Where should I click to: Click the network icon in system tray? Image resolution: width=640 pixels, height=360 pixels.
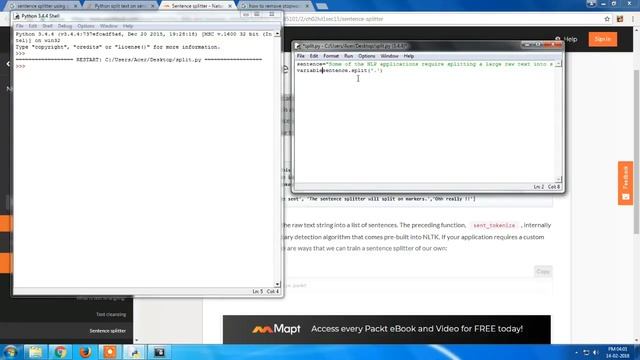586,352
